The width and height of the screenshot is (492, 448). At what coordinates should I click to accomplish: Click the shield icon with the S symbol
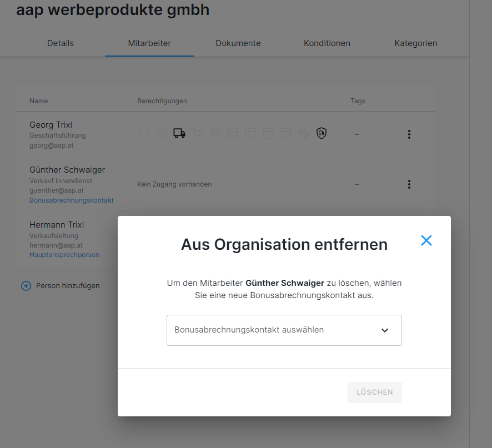pos(162,133)
